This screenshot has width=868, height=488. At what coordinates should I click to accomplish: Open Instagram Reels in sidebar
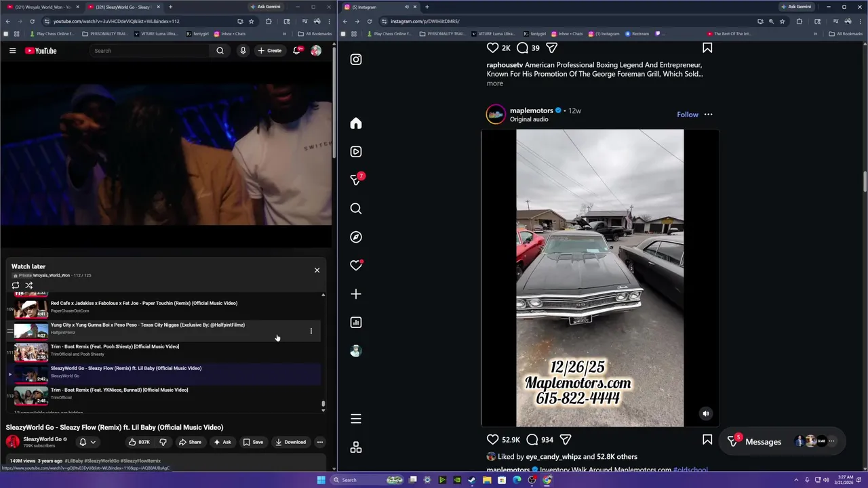point(356,152)
